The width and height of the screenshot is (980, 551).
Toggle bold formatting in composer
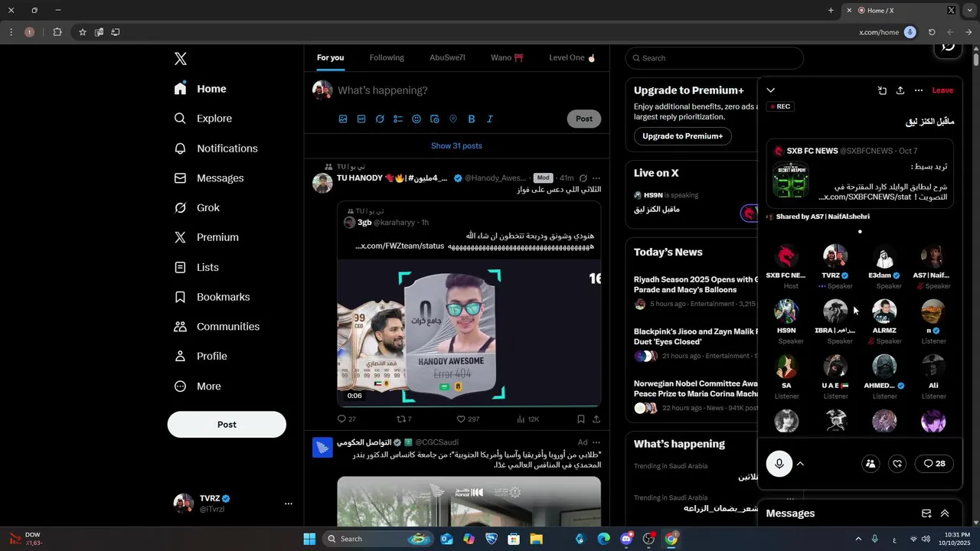pos(472,119)
